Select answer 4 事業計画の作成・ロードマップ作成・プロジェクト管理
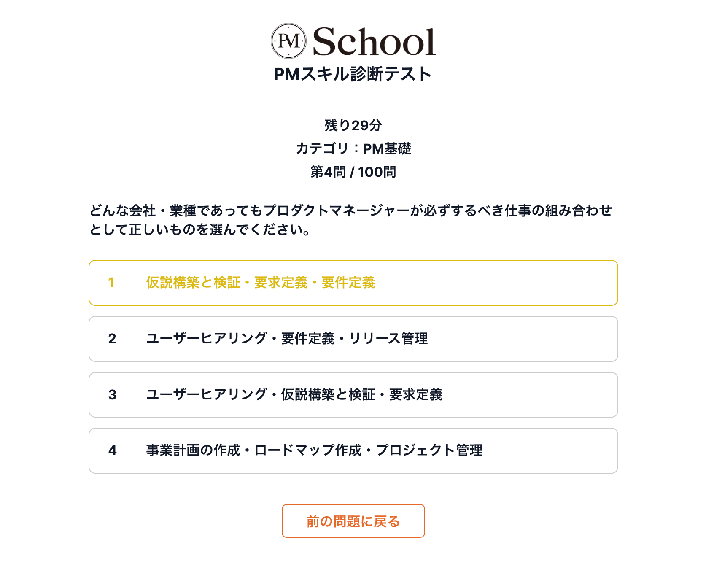706x588 pixels. point(314,450)
